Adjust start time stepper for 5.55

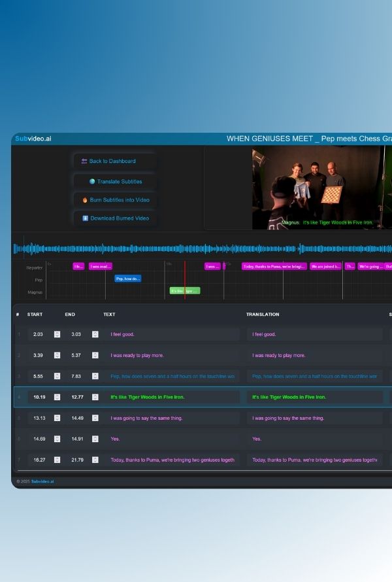click(x=57, y=376)
